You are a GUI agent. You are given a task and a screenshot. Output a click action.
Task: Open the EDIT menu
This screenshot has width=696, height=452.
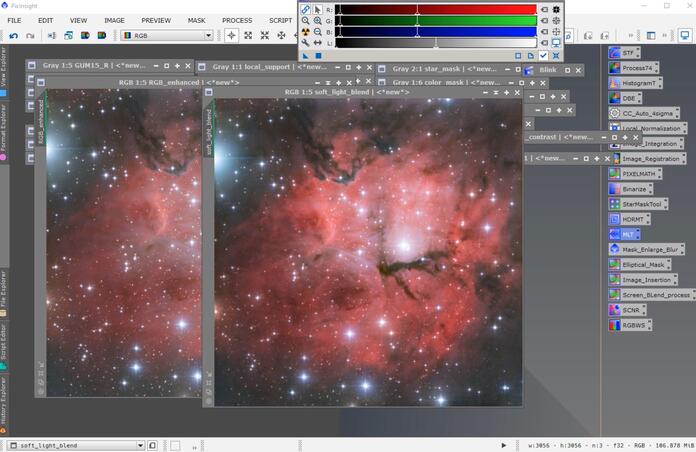click(45, 20)
